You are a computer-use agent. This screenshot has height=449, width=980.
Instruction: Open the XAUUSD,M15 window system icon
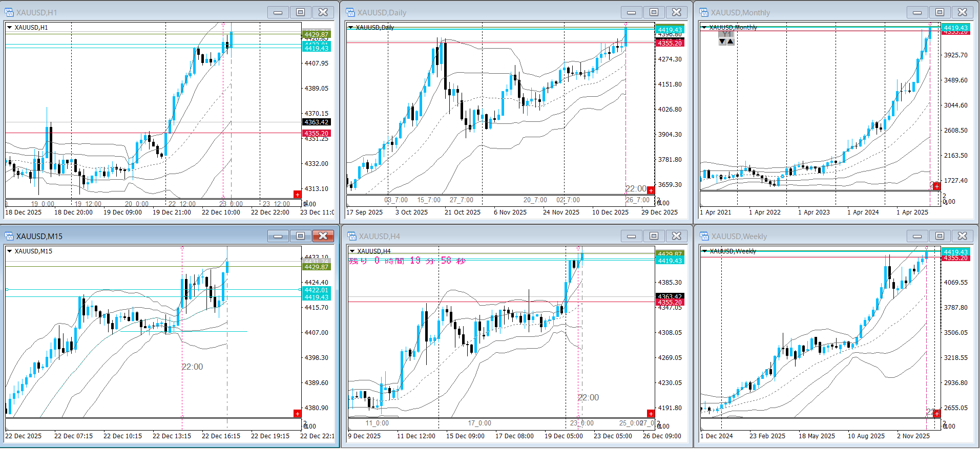(9, 236)
